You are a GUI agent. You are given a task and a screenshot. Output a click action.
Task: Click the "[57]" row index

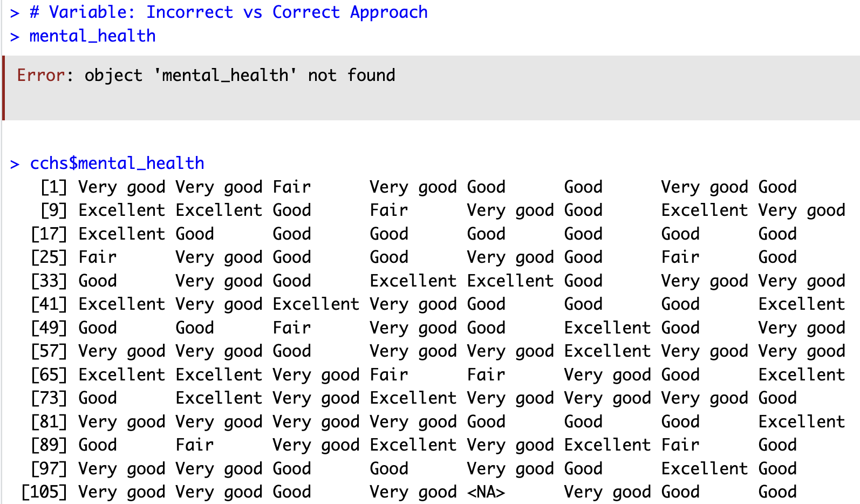click(x=49, y=351)
